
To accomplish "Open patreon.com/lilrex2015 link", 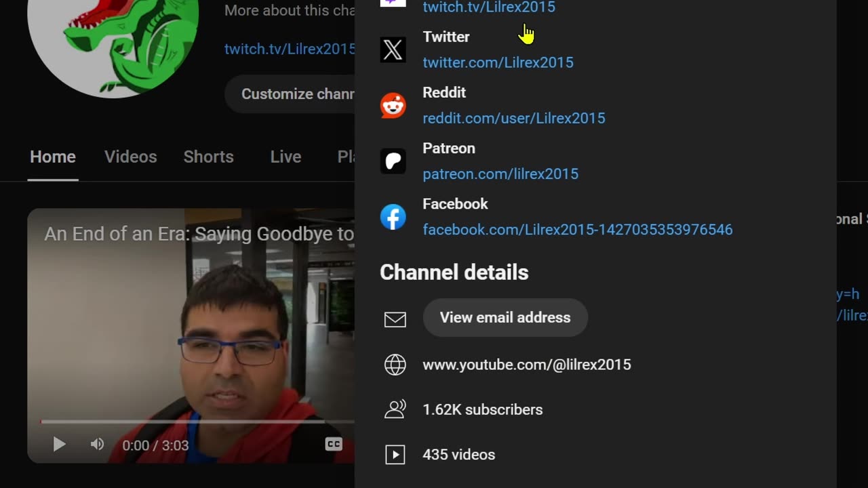I will (500, 174).
